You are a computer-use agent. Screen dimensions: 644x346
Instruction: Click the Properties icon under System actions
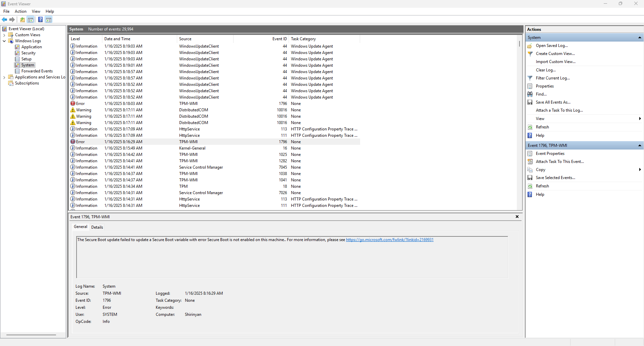tap(530, 86)
